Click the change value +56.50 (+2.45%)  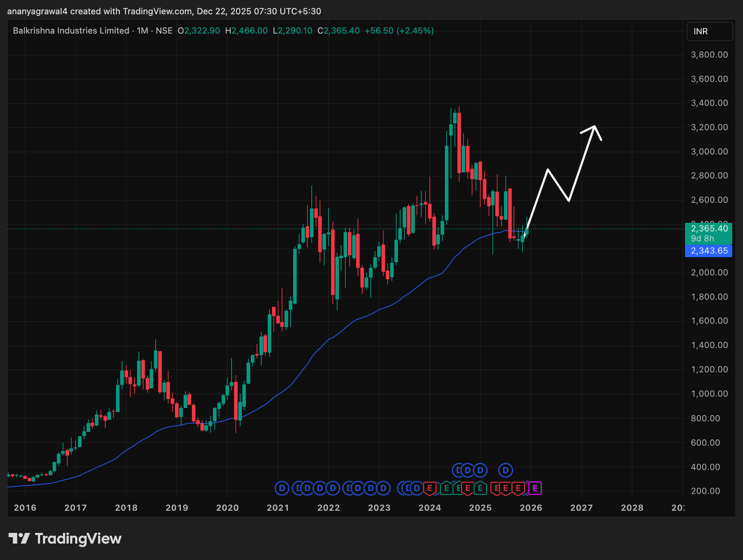tap(399, 31)
